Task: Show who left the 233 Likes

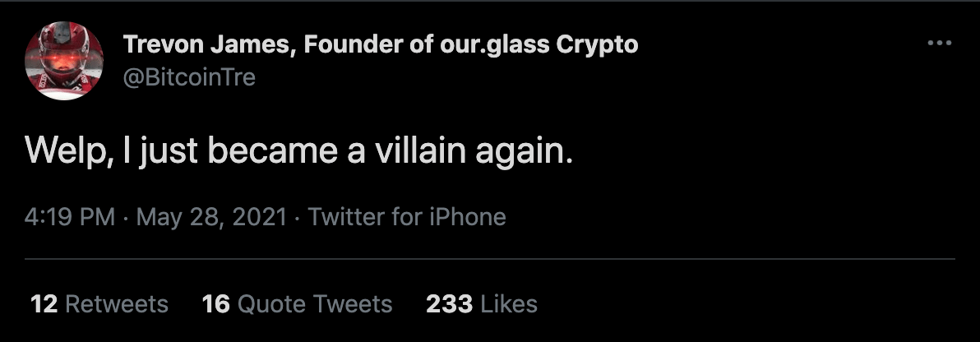Action: pyautogui.click(x=481, y=304)
